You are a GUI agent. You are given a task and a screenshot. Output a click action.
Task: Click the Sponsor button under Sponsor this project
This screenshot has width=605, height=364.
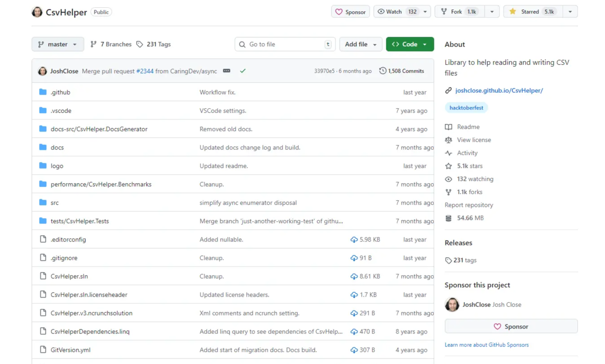(x=511, y=326)
